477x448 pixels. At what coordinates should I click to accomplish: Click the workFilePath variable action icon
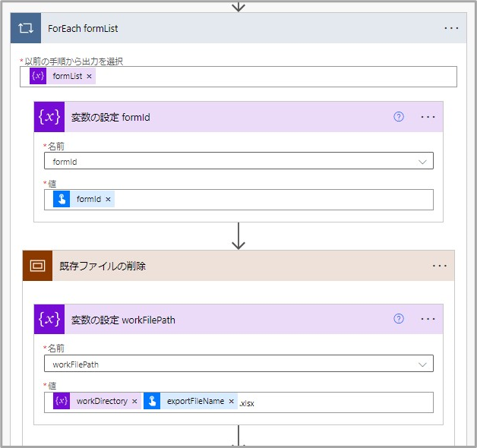[49, 319]
